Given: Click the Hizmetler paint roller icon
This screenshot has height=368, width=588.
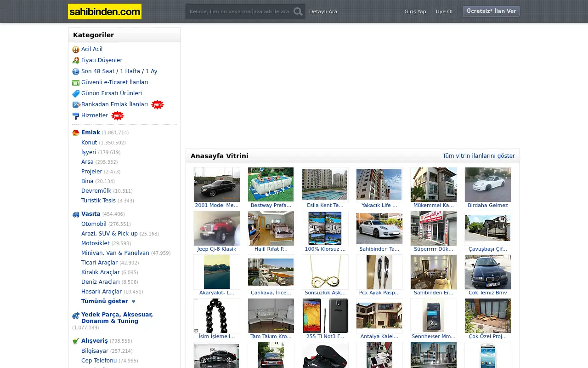Looking at the screenshot, I should [76, 116].
